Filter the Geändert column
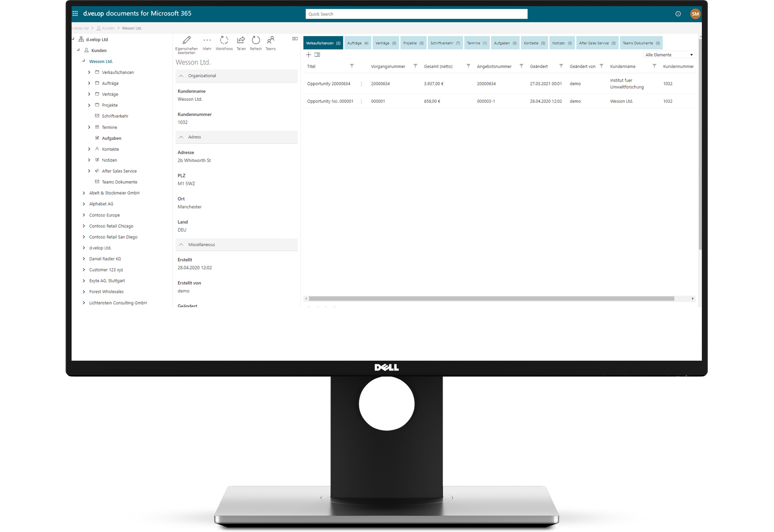The width and height of the screenshot is (774, 532). click(x=561, y=66)
